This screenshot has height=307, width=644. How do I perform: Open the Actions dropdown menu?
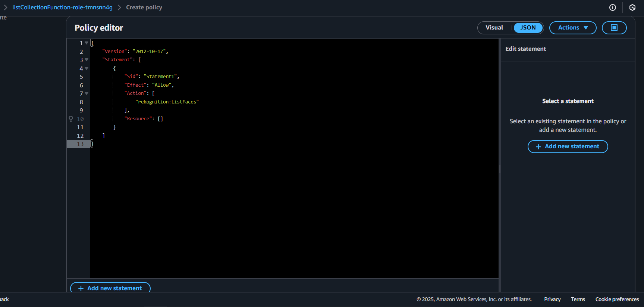(573, 28)
